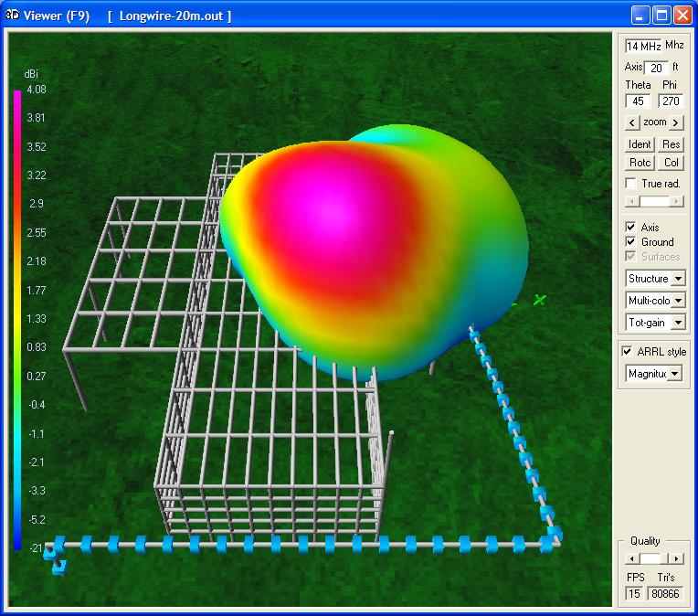Click the Theta field showing 45
Image resolution: width=698 pixels, height=616 pixels.
638,101
